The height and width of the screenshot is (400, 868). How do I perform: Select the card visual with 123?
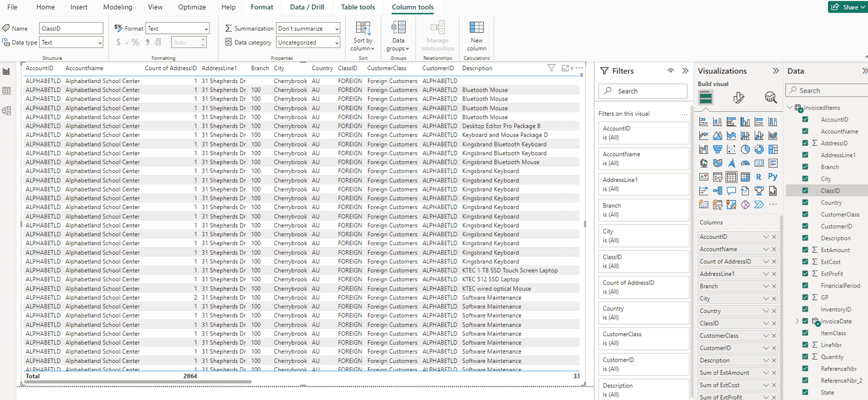pyautogui.click(x=759, y=163)
